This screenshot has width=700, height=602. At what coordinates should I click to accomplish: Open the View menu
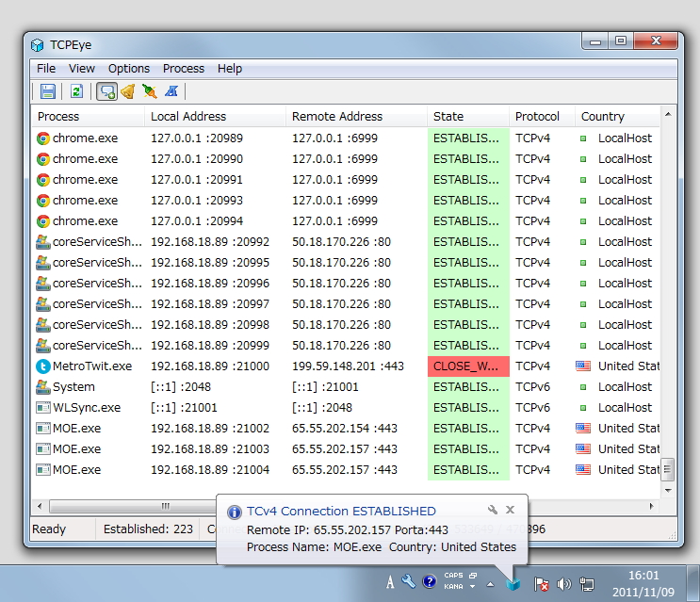tap(82, 68)
